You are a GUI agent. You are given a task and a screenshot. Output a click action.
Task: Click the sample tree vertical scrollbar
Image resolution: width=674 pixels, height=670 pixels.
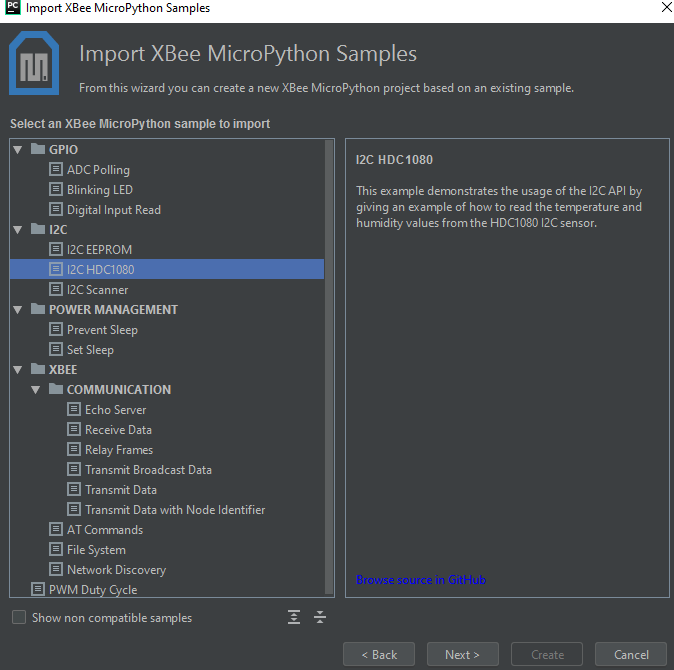click(329, 366)
